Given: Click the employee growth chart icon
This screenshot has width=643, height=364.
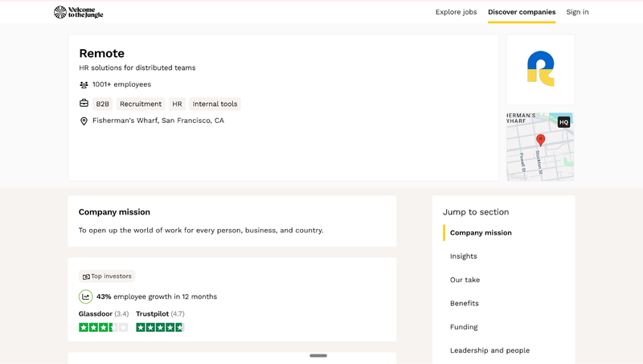Looking at the screenshot, I should point(85,297).
